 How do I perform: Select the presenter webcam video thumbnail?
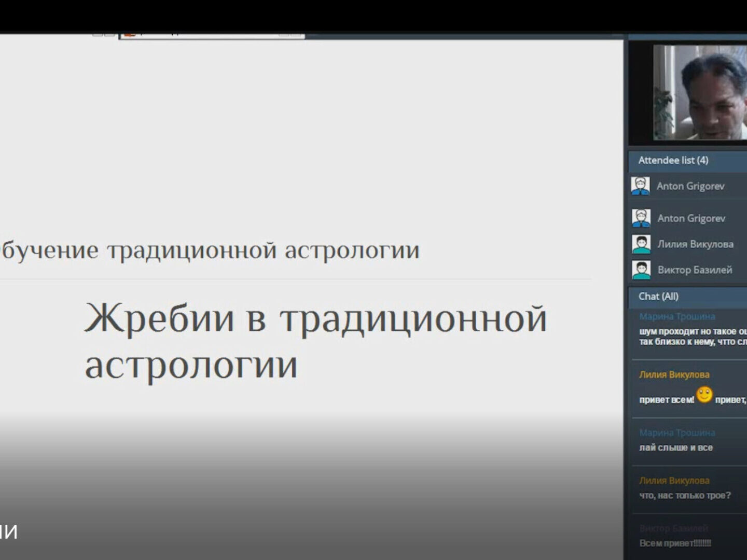coord(698,92)
